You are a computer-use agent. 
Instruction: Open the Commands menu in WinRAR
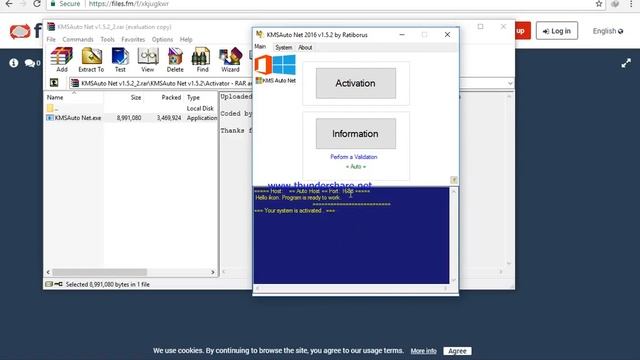pyautogui.click(x=78, y=40)
